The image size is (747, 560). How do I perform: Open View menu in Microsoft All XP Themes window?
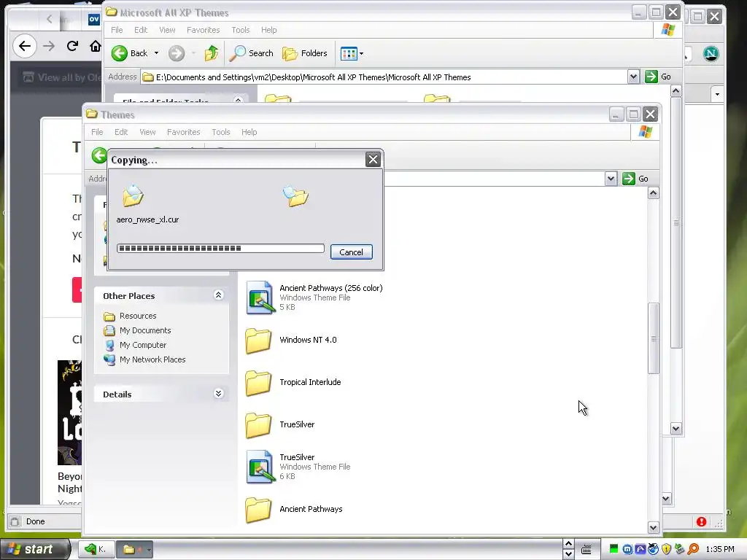167,30
